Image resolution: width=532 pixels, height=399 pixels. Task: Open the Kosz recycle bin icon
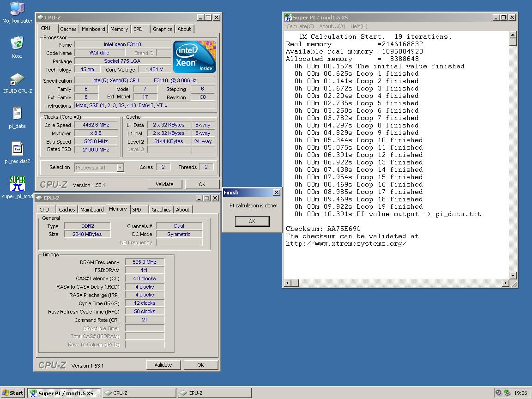pyautogui.click(x=17, y=47)
